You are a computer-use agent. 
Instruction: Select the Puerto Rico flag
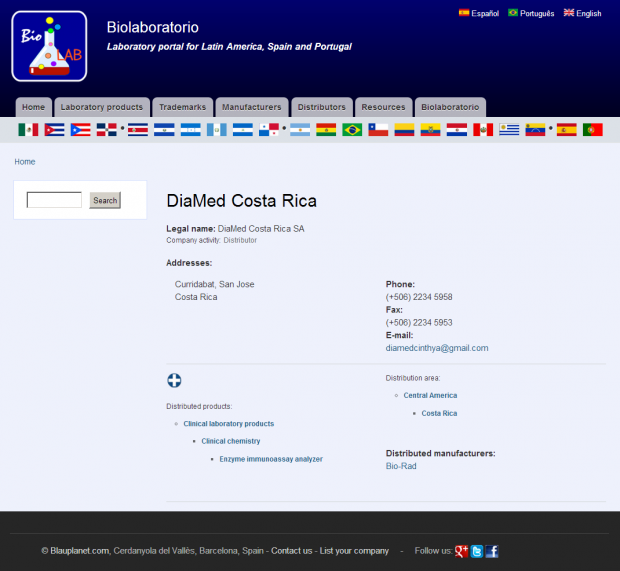(x=81, y=130)
